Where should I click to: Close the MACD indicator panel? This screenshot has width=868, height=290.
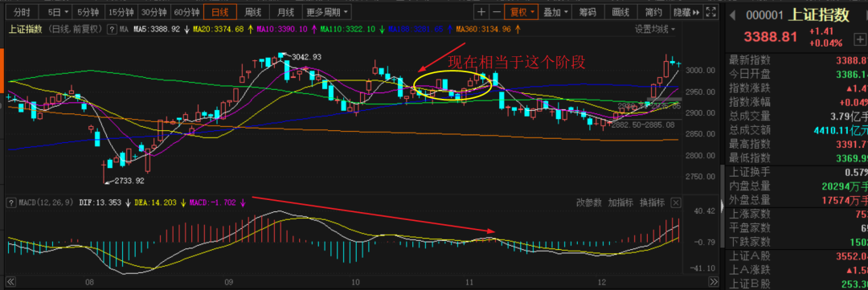click(x=675, y=203)
